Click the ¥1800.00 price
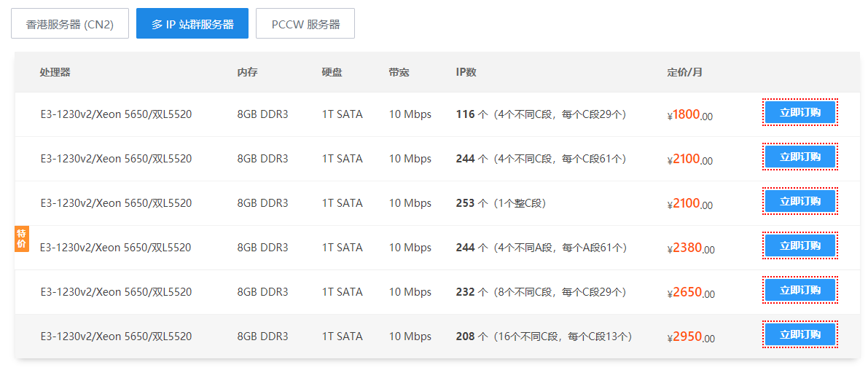Screen dimensions: 868x370 click(x=690, y=115)
